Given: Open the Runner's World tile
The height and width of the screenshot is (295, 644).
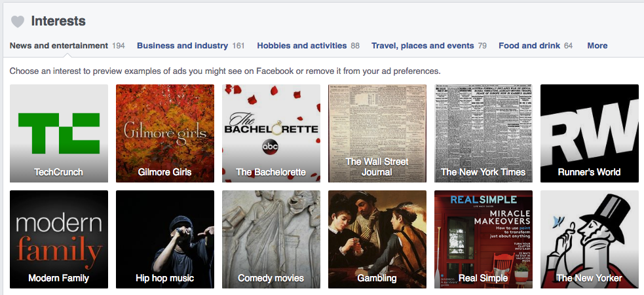Looking at the screenshot, I should click(x=590, y=133).
